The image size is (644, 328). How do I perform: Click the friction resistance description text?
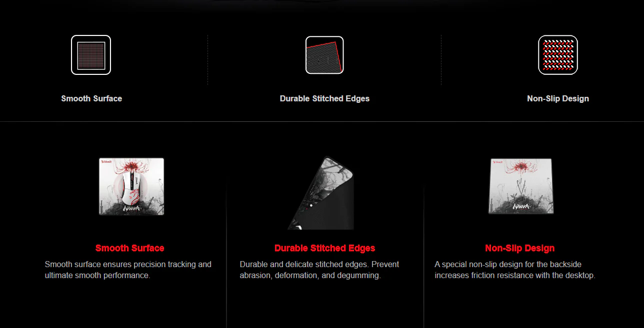point(515,270)
